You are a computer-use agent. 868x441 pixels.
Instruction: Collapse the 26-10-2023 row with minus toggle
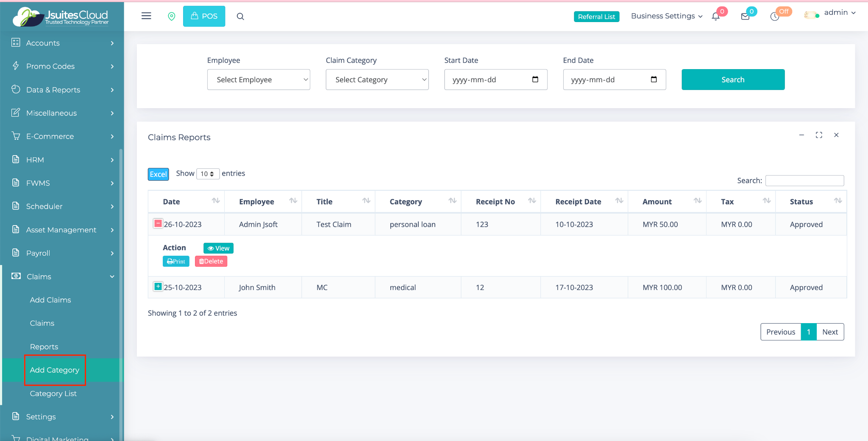pos(158,223)
